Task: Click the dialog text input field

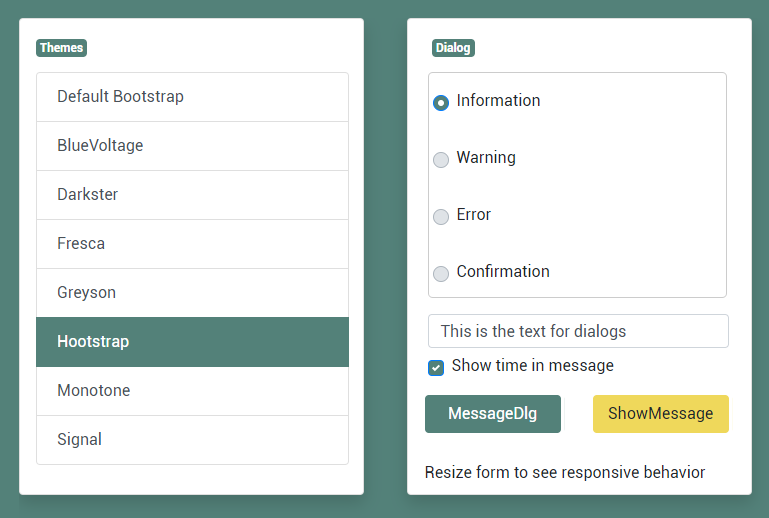Action: (578, 331)
